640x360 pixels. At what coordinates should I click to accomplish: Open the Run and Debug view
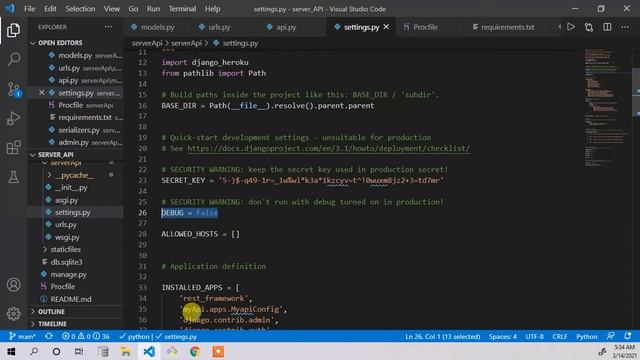tap(13, 118)
